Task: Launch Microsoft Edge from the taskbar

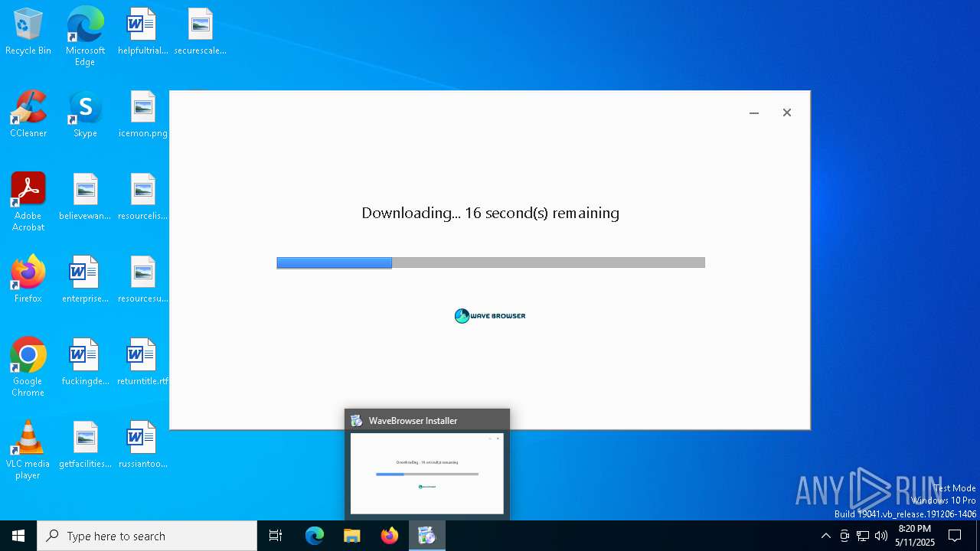Action: pos(315,536)
